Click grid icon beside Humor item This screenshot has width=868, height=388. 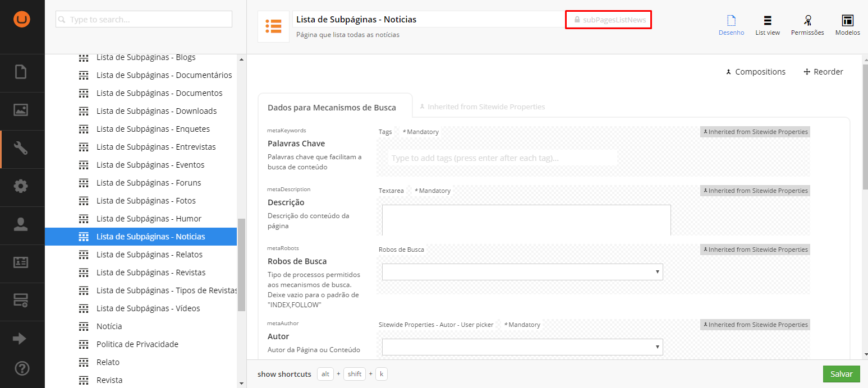click(84, 219)
